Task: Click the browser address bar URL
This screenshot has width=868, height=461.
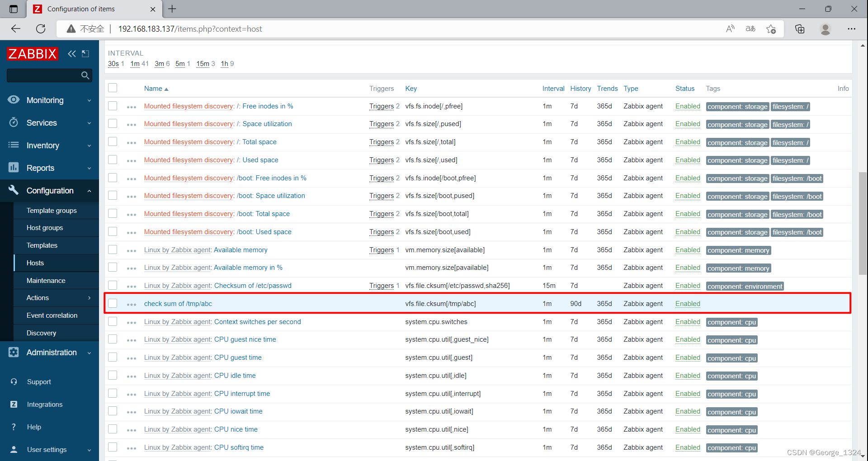Action: (x=190, y=29)
